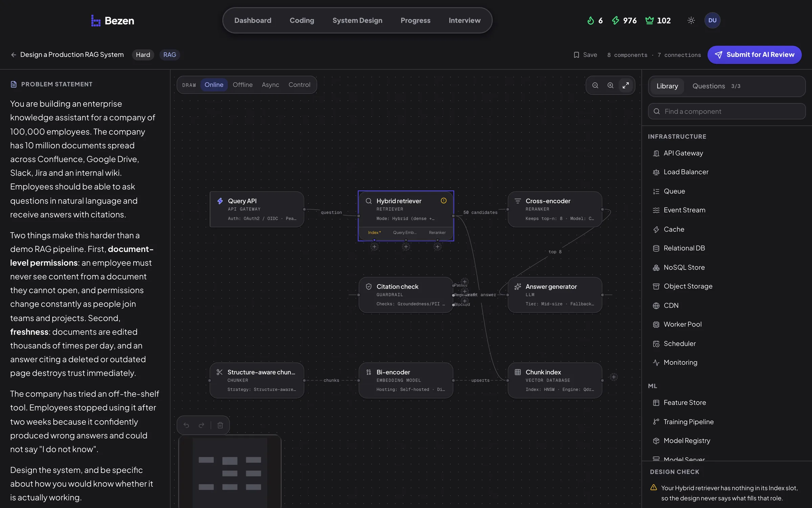Viewport: 812px width, 508px height.
Task: Click the redo arrow icon
Action: (201, 425)
